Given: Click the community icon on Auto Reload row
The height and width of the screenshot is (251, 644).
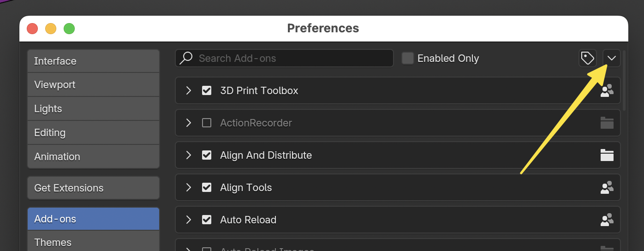Looking at the screenshot, I should click(607, 220).
